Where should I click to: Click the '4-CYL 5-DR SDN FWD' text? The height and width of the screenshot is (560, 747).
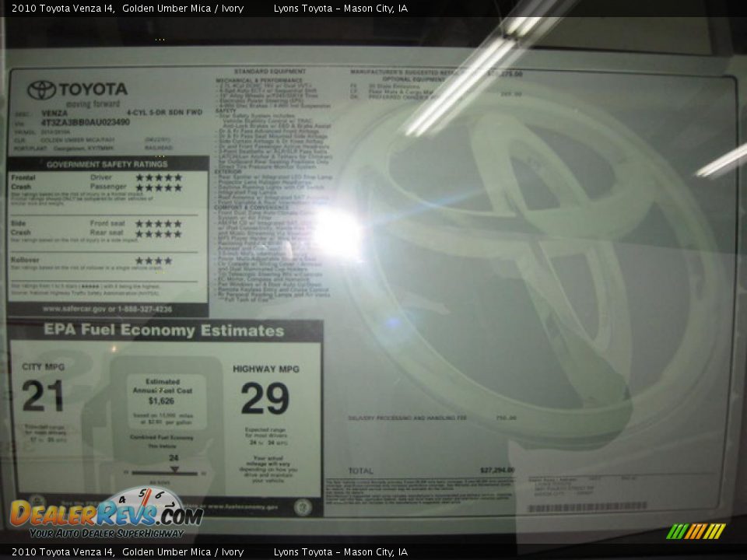164,112
